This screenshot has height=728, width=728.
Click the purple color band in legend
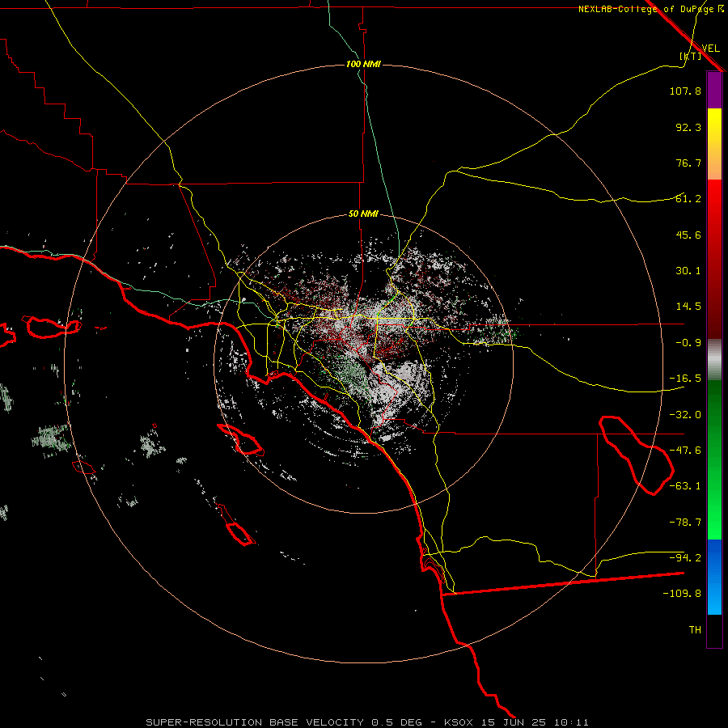[714, 90]
